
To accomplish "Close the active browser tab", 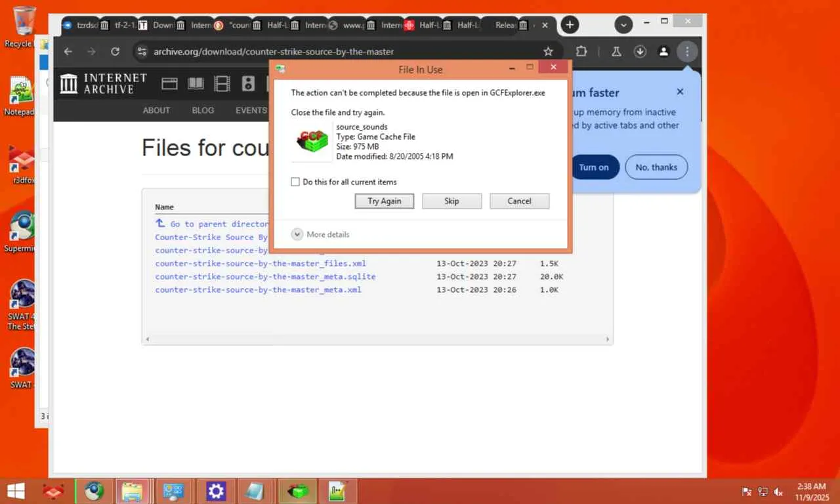I will click(545, 26).
